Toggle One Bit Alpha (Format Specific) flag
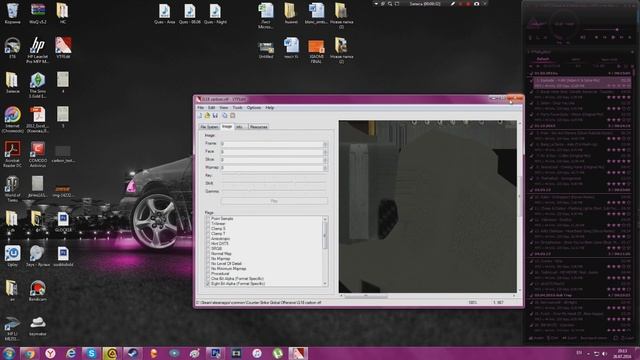This screenshot has width=640, height=360. pyautogui.click(x=208, y=278)
